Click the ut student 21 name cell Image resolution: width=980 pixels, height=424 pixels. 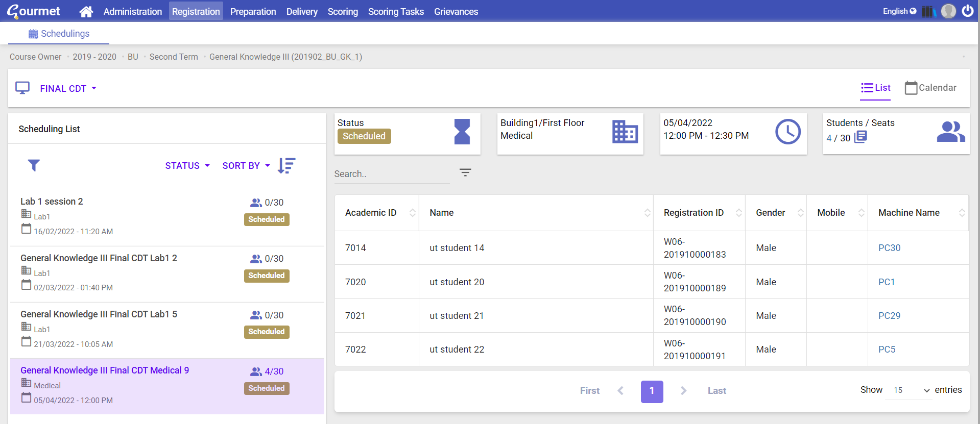(536, 316)
